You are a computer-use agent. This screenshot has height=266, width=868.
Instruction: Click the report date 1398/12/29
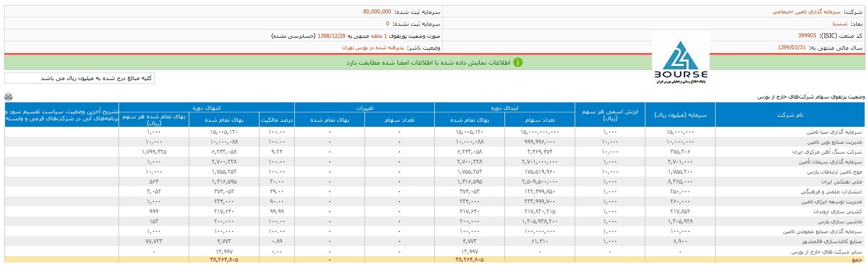click(x=332, y=36)
